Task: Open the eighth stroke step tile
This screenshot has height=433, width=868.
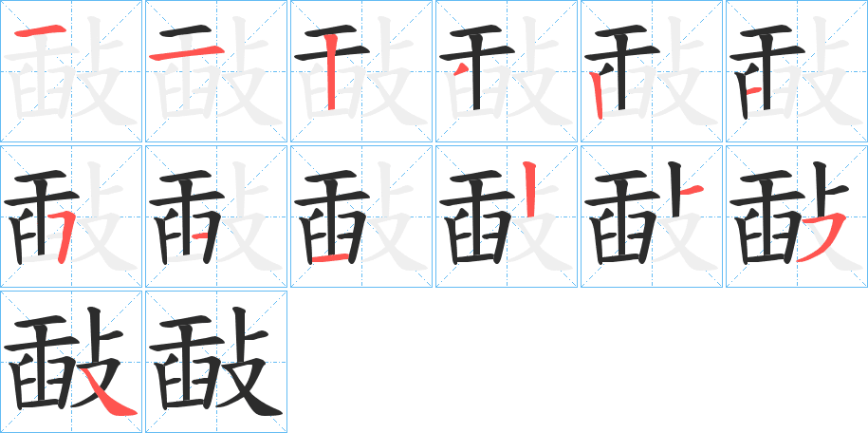Action: 216,216
